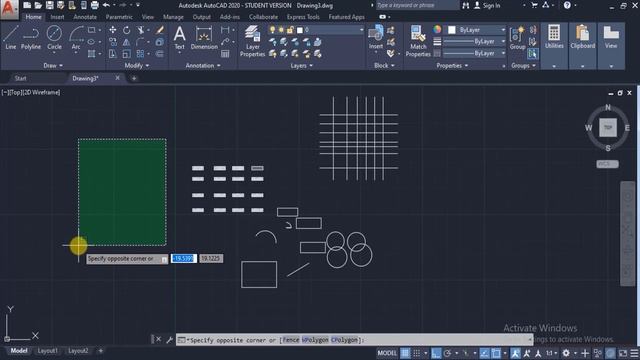Click the WPolygon command option
This screenshot has width=640, height=360.
315,340
